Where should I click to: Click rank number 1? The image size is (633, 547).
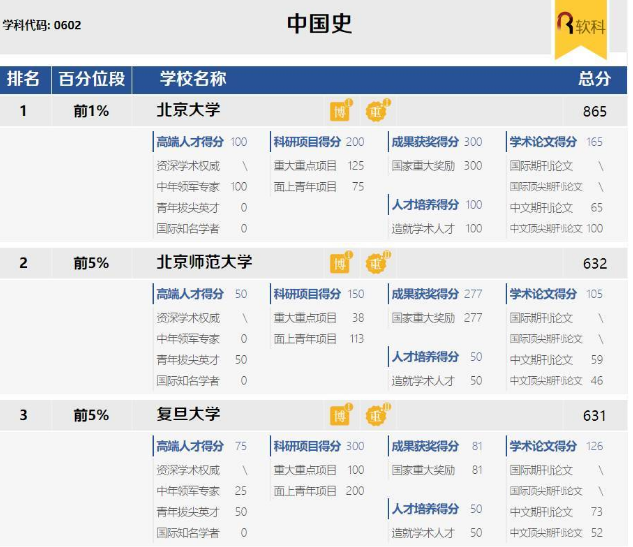[x=23, y=111]
